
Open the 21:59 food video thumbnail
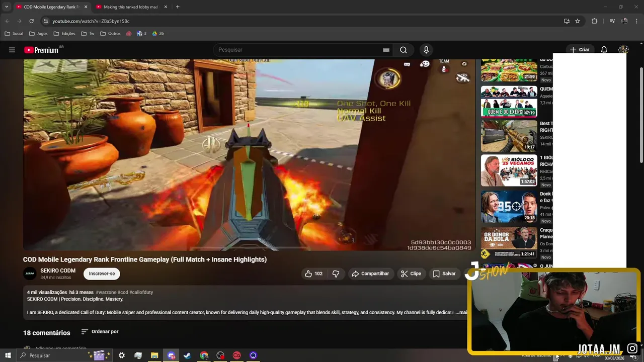509,70
